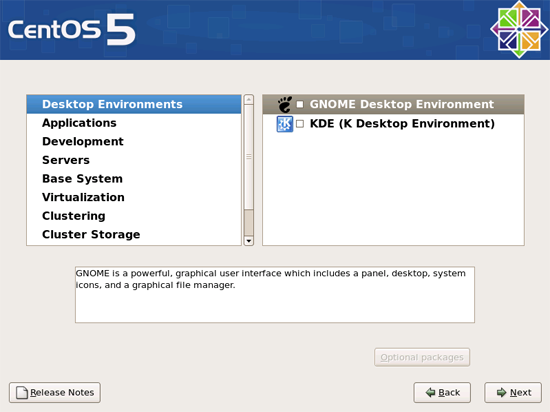Viewport: 550px width, 412px height.
Task: Click the GNOME footprint icon
Action: [x=284, y=104]
